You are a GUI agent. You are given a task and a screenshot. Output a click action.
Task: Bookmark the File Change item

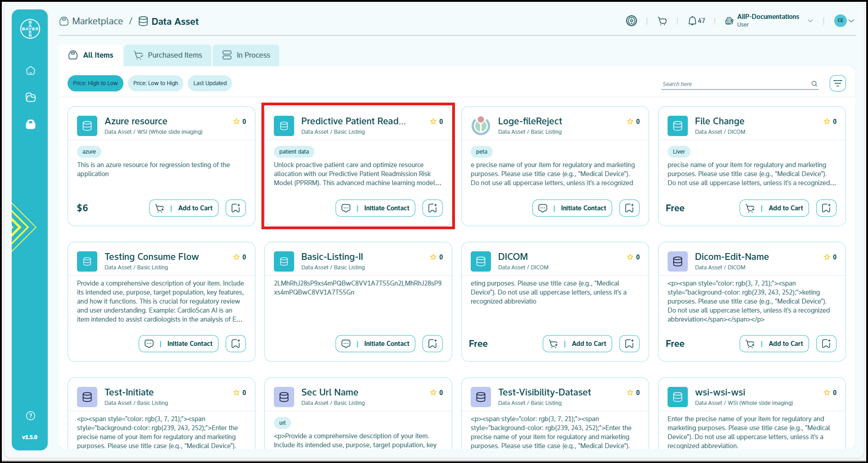click(x=826, y=208)
